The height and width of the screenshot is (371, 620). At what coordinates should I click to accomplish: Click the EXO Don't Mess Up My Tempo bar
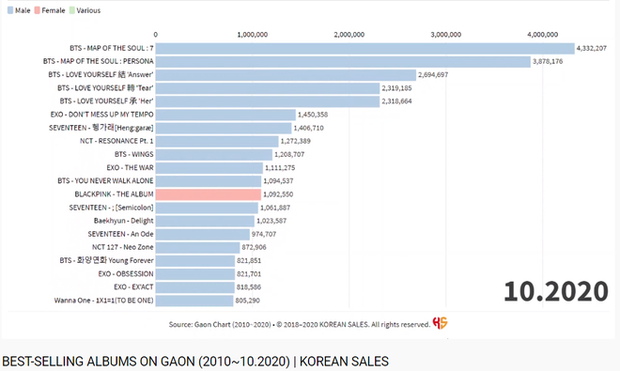tap(226, 115)
